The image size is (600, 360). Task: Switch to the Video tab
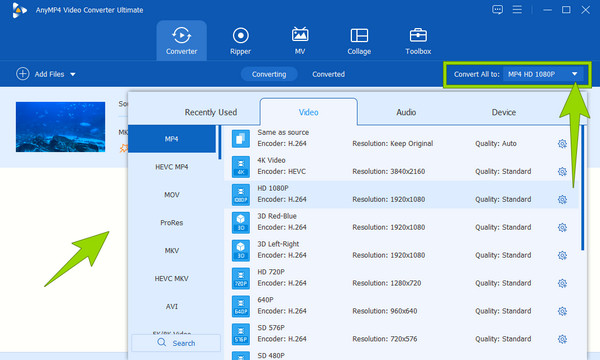pyautogui.click(x=308, y=112)
